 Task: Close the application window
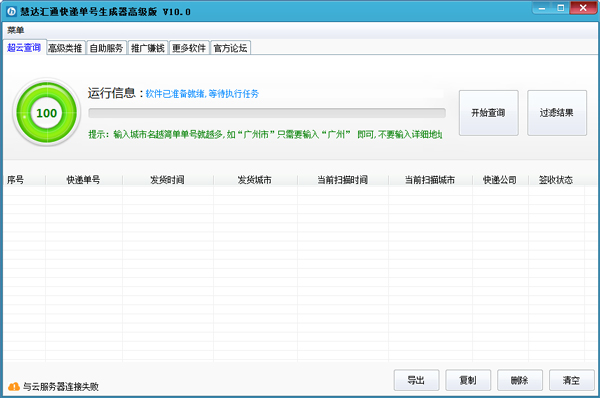click(583, 8)
